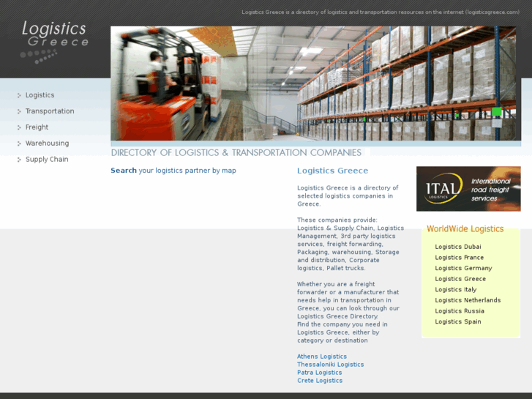532x399 pixels.
Task: Go to Logistics Dubai
Action: pos(458,247)
